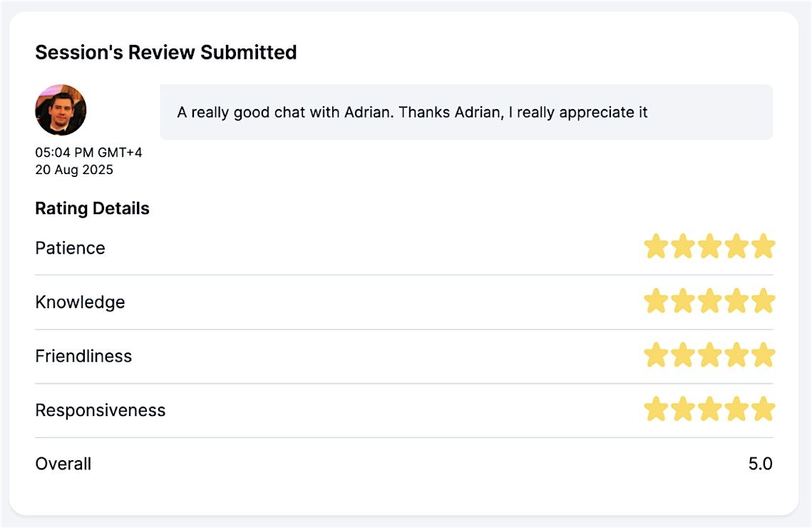Click the Rating Details heading
The height and width of the screenshot is (528, 812).
pyautogui.click(x=92, y=208)
